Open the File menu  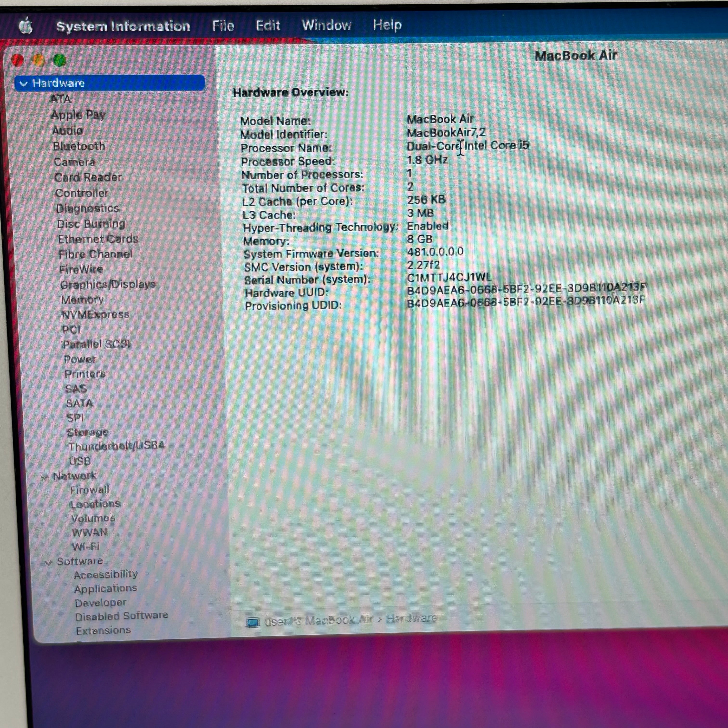click(x=223, y=26)
